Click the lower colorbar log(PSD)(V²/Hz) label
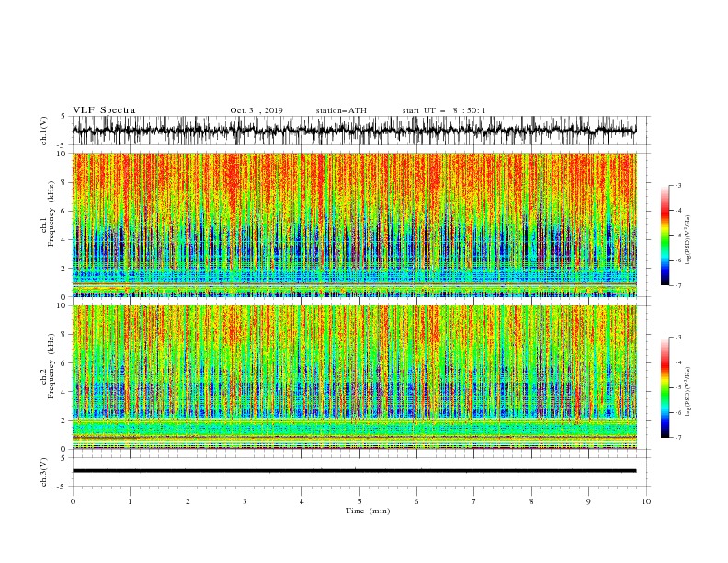The height and width of the screenshot is (563, 728). [x=688, y=392]
